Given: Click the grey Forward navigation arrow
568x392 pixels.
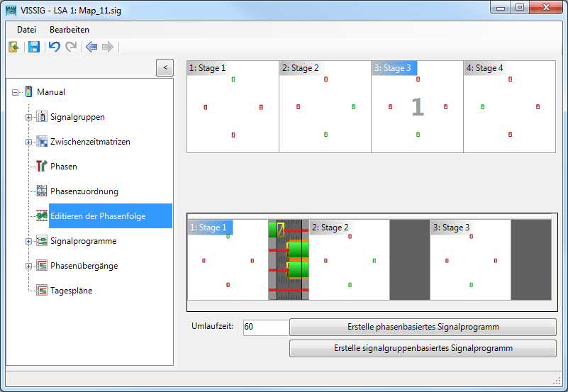Looking at the screenshot, I should 108,47.
